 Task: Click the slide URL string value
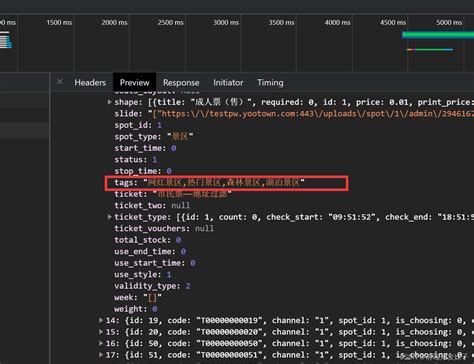pos(313,114)
